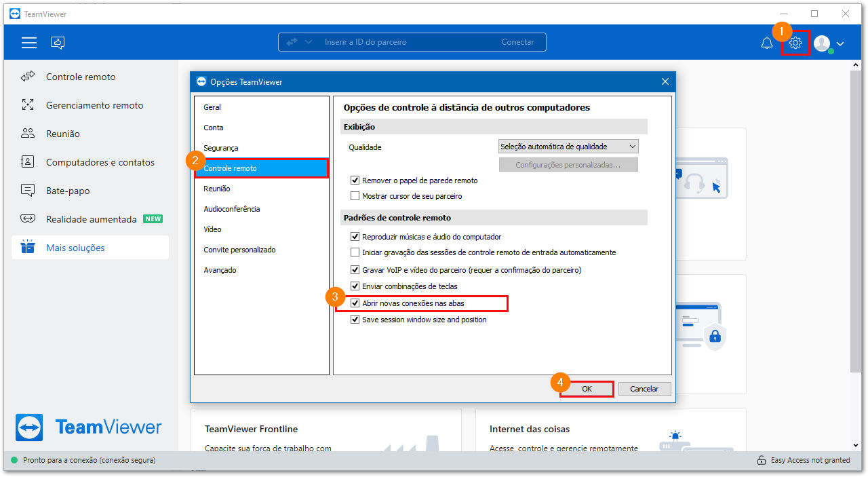Click Pronto para a conexão status text
The height and width of the screenshot is (477, 868).
point(89,460)
